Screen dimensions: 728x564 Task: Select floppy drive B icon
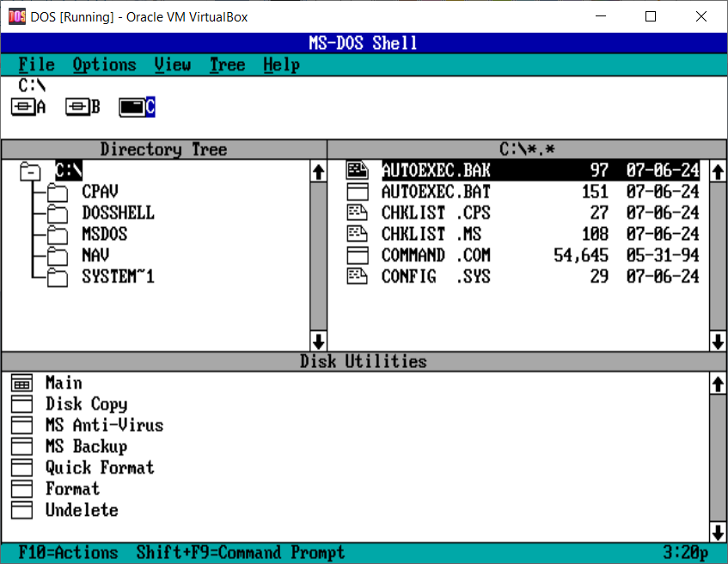77,107
